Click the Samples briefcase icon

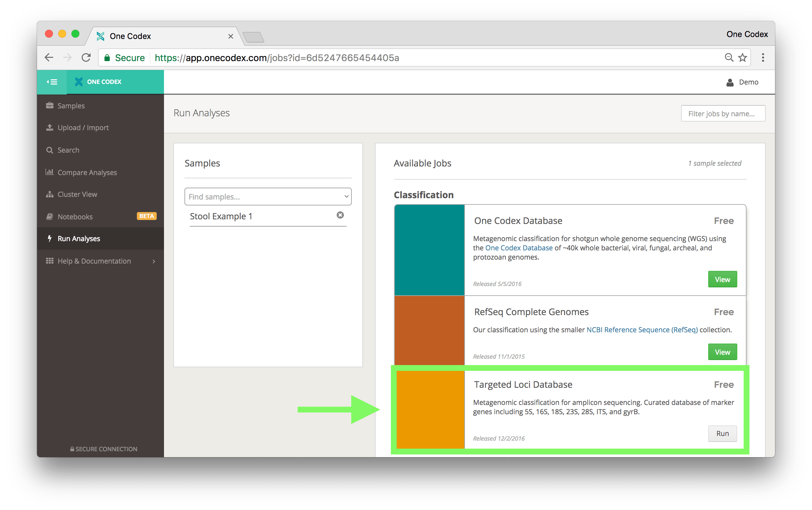[x=50, y=105]
